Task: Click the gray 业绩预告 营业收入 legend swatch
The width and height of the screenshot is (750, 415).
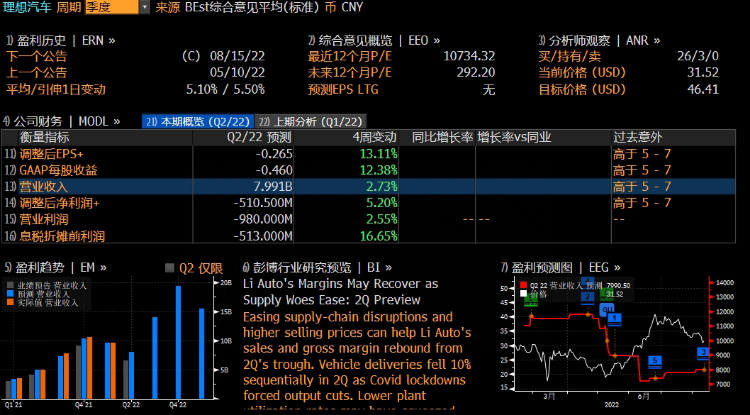Action: tap(11, 285)
